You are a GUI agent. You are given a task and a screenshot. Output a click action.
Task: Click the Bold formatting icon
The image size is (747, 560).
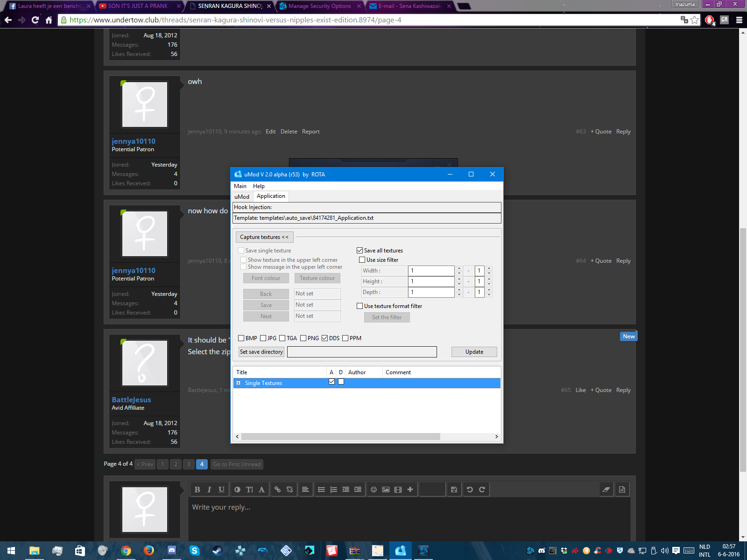tap(197, 490)
